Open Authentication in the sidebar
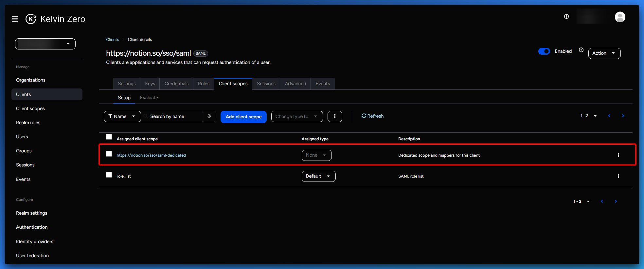 (47, 227)
